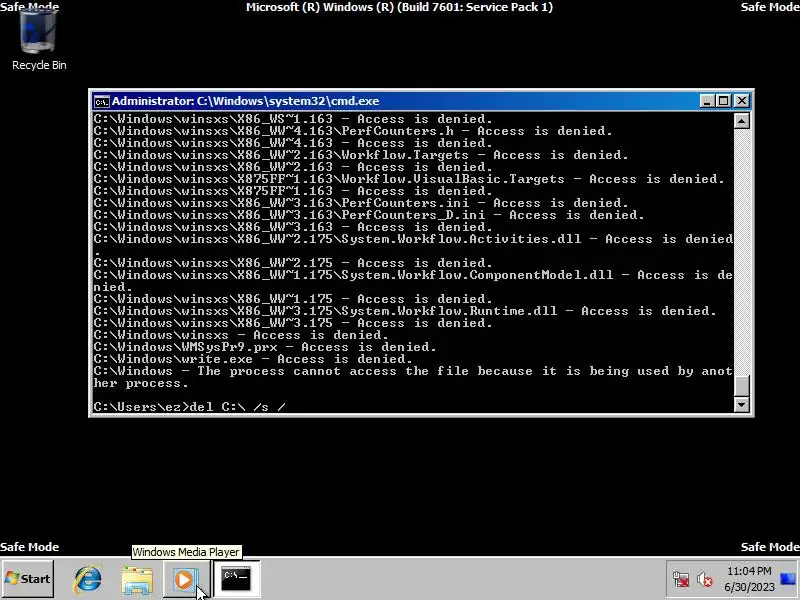Click the 'PerfCounters_D.ini' output line
Image resolution: width=800 pixels, height=600 pixels.
pyautogui.click(x=369, y=215)
